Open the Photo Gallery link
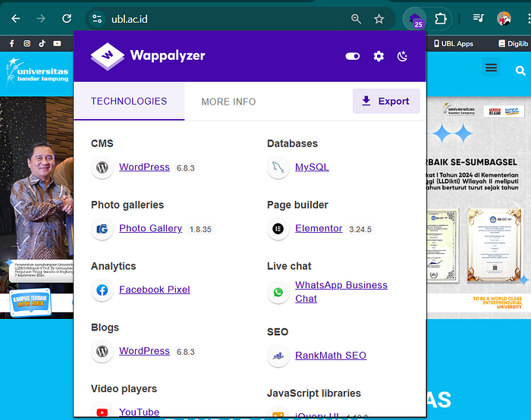 [x=151, y=228]
